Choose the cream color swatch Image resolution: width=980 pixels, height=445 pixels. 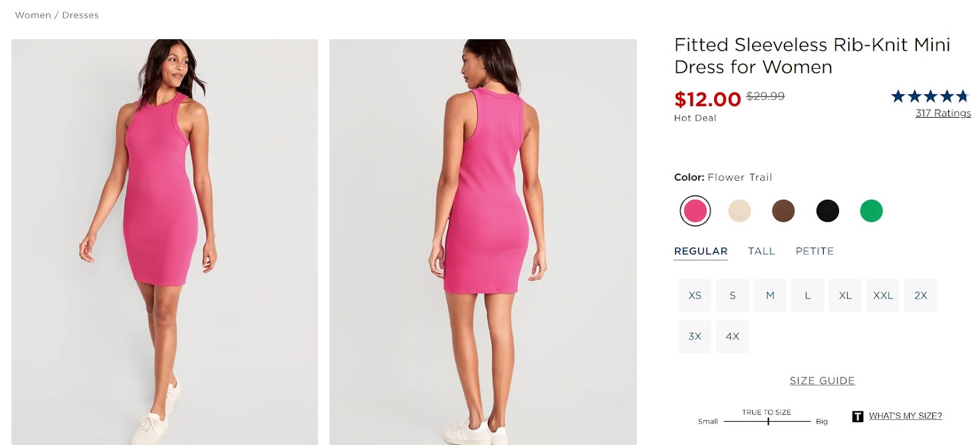click(x=739, y=211)
